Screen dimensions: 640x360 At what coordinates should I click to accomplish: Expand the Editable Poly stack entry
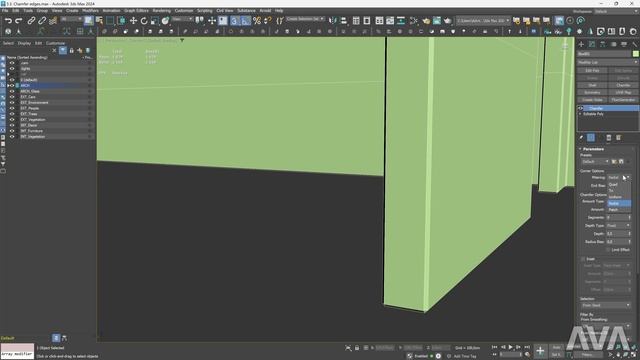point(580,114)
